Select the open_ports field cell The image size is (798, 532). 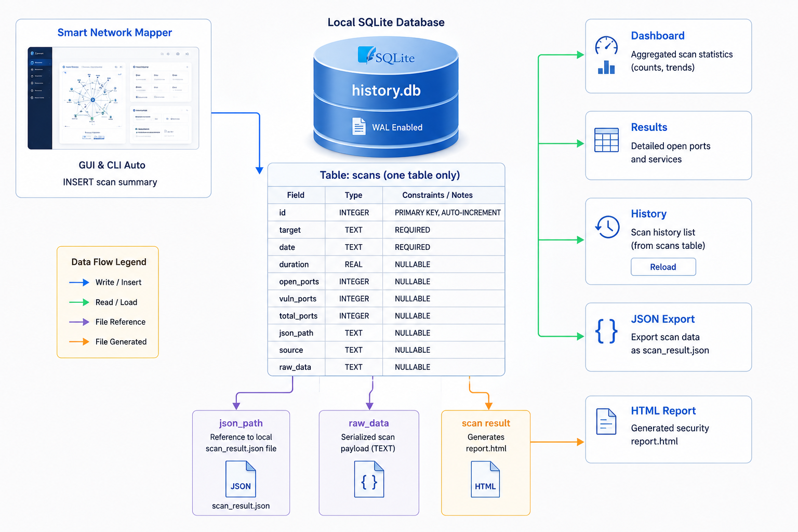pyautogui.click(x=296, y=282)
